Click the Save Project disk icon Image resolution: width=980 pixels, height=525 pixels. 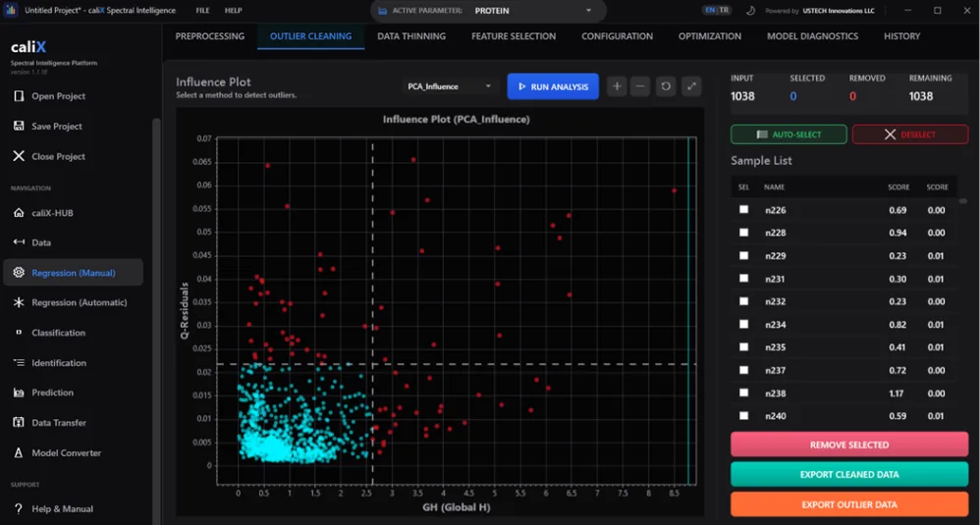tap(19, 127)
